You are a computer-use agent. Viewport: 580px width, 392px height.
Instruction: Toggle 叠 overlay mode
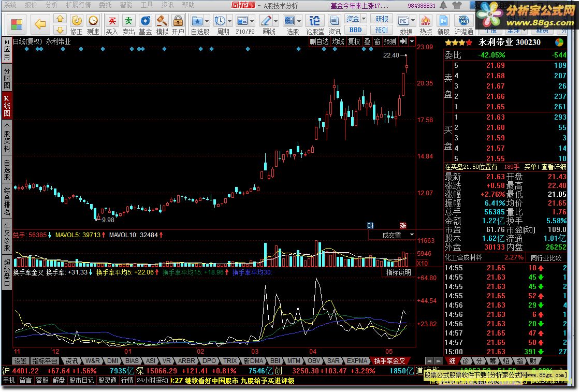coord(367,41)
